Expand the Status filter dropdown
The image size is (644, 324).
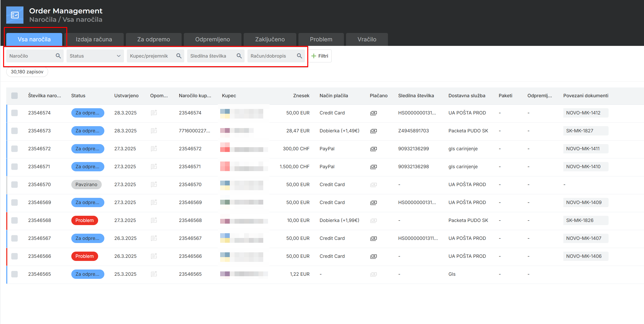pyautogui.click(x=95, y=56)
